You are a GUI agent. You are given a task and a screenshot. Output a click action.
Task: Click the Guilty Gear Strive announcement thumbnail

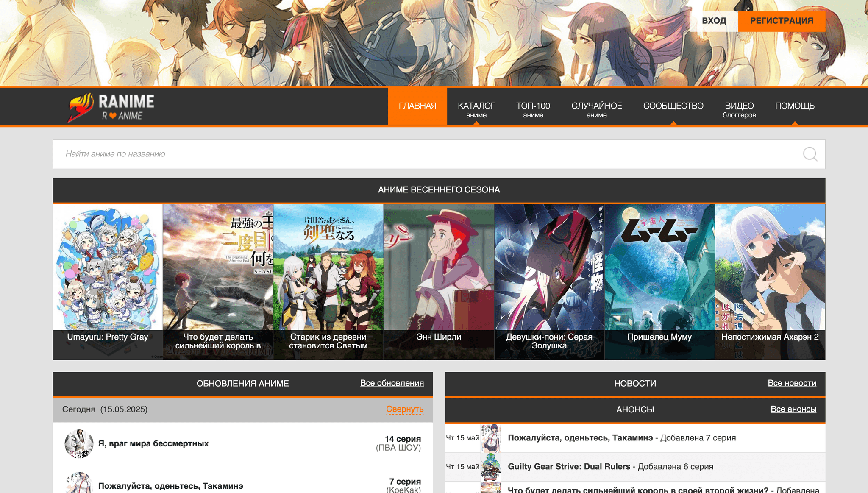point(491,467)
